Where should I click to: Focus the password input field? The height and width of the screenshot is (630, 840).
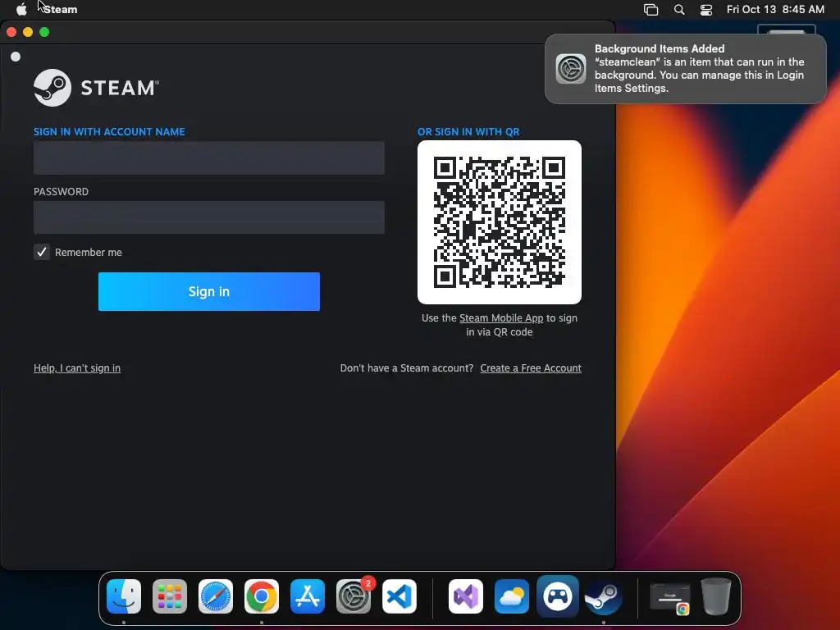[209, 217]
